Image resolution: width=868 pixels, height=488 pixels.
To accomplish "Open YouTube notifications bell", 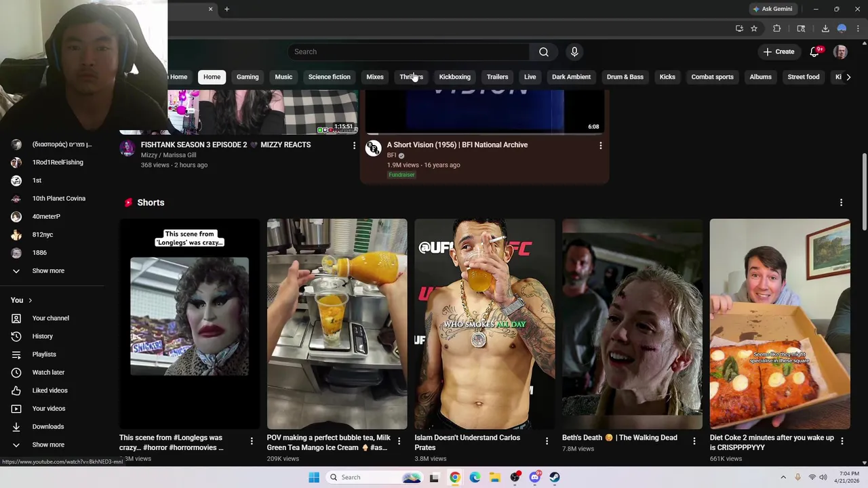I will tap(815, 52).
